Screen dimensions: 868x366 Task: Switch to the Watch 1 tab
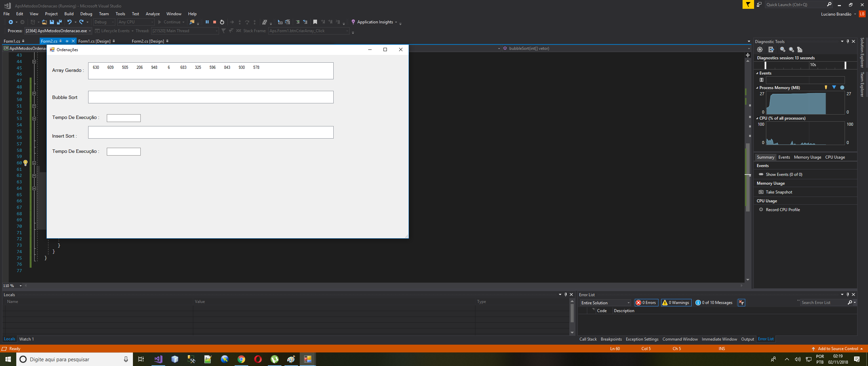(x=26, y=339)
